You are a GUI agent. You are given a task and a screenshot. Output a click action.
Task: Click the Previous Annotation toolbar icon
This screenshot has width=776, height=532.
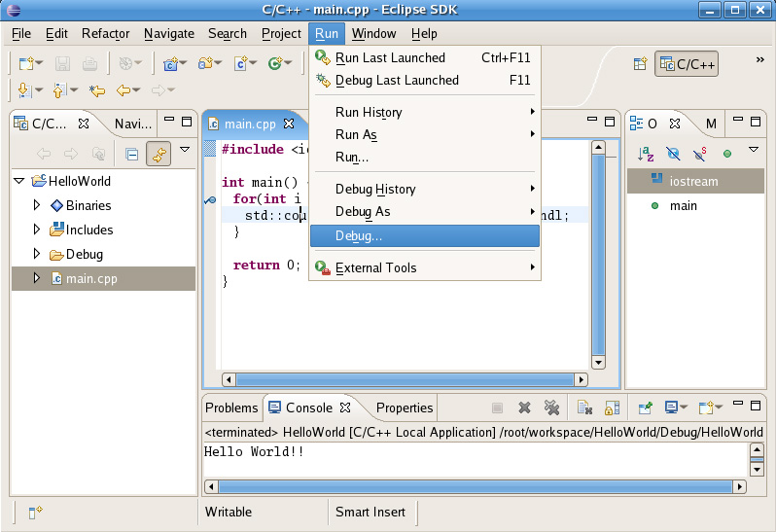click(x=60, y=90)
